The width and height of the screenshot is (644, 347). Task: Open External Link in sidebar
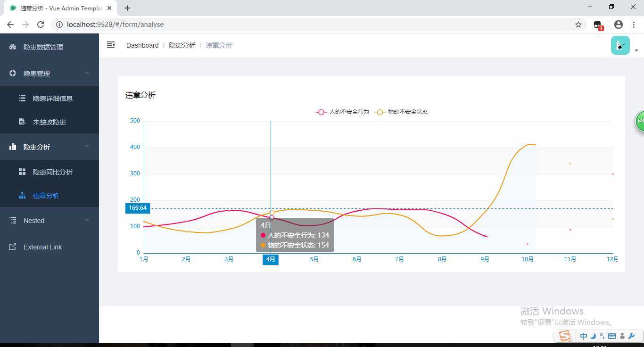(x=50, y=247)
